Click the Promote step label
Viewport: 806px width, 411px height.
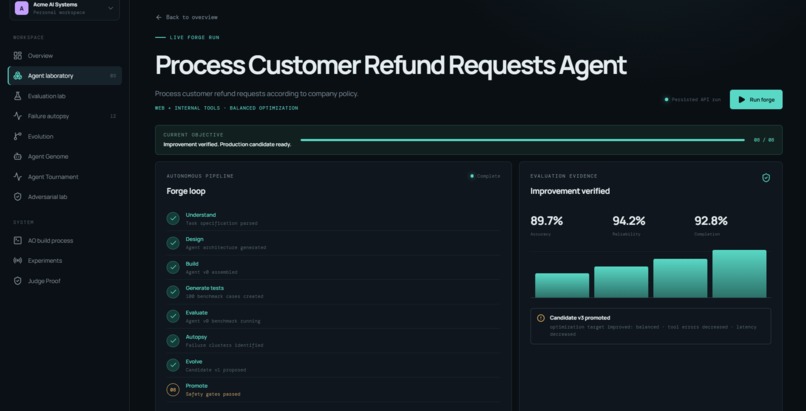(x=196, y=386)
